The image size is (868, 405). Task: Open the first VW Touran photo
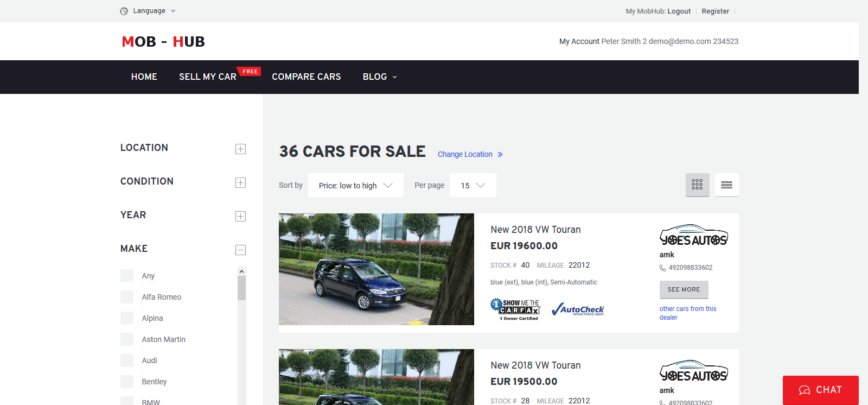(x=376, y=269)
